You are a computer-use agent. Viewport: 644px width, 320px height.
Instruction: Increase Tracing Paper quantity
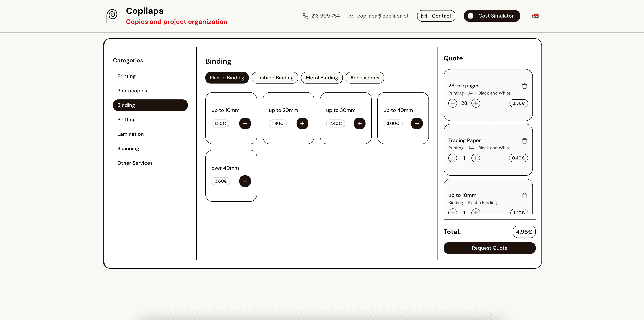tap(475, 158)
